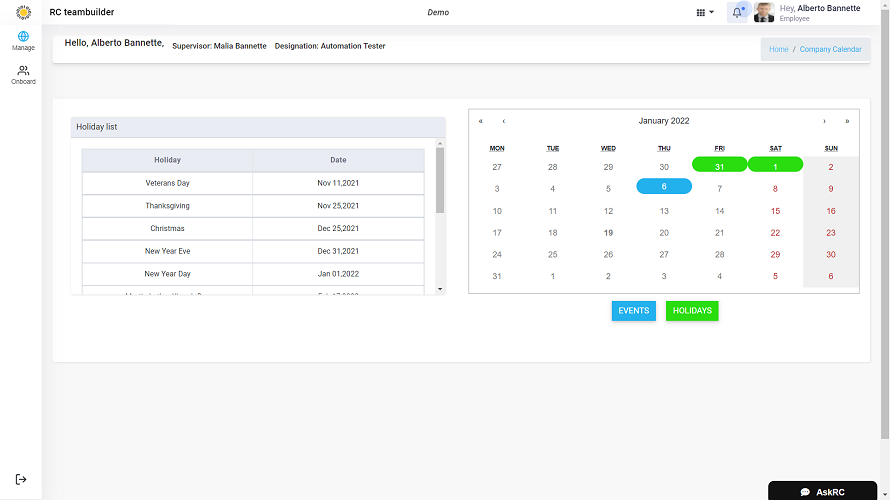The height and width of the screenshot is (500, 890).
Task: Click the logout icon at sidebar bottom
Action: (21, 479)
